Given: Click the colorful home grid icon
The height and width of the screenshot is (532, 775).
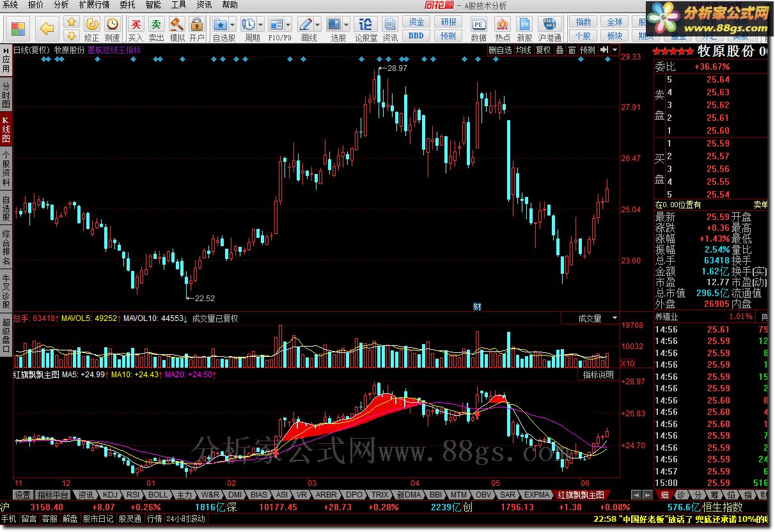Looking at the screenshot, I should coord(18,29).
